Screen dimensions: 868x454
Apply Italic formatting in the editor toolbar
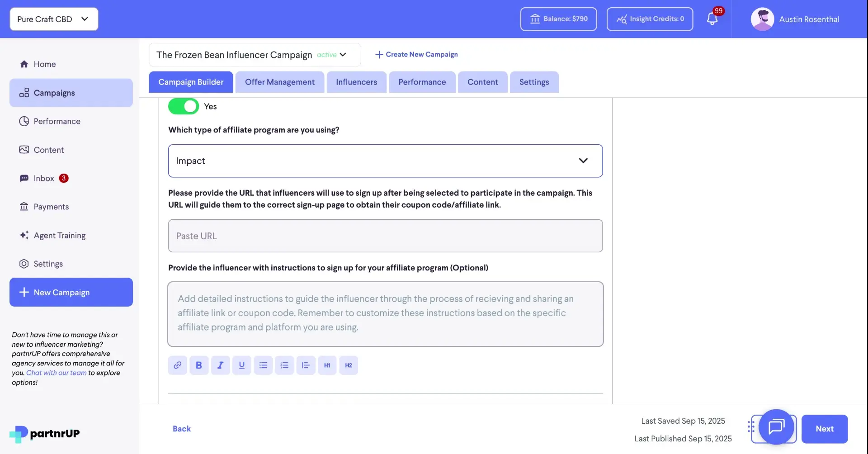point(221,365)
